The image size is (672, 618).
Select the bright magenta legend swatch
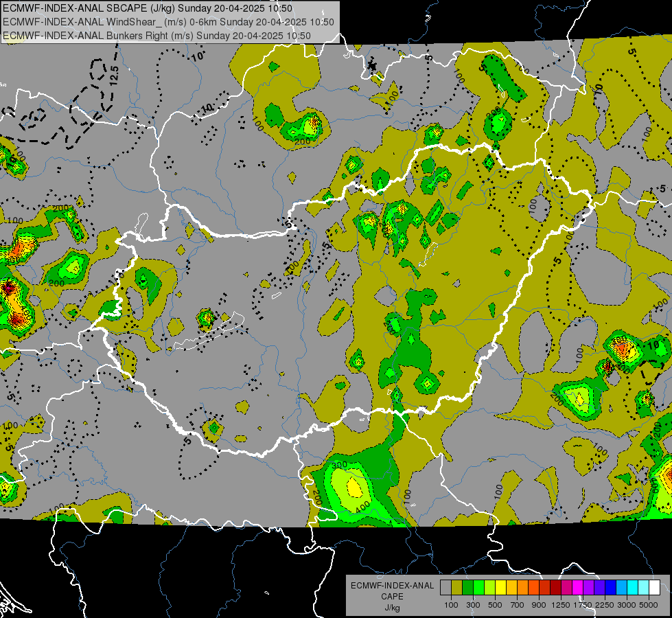click(x=578, y=588)
